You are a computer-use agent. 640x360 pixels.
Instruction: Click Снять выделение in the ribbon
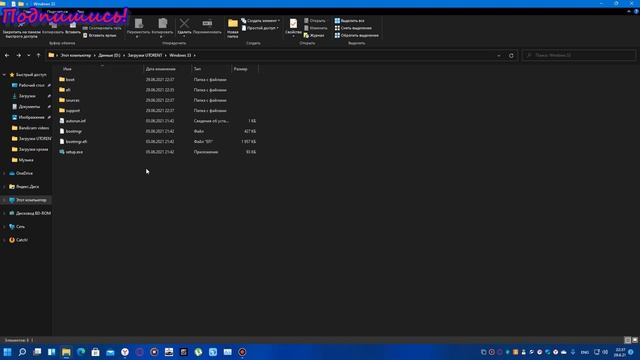point(353,28)
